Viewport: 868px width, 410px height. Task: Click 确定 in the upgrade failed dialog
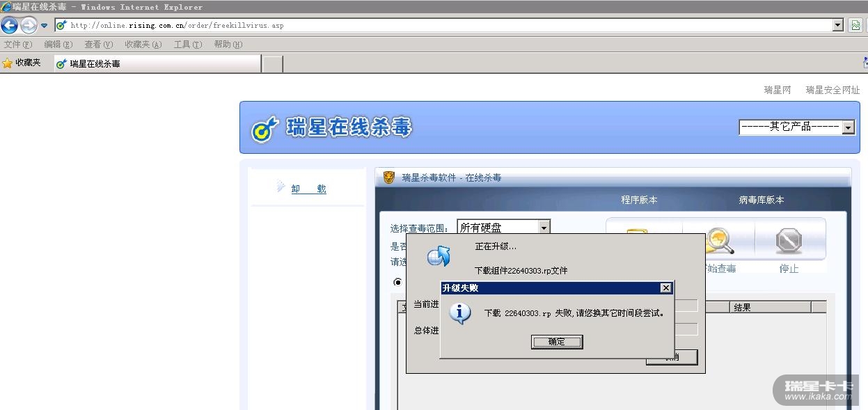coord(557,342)
